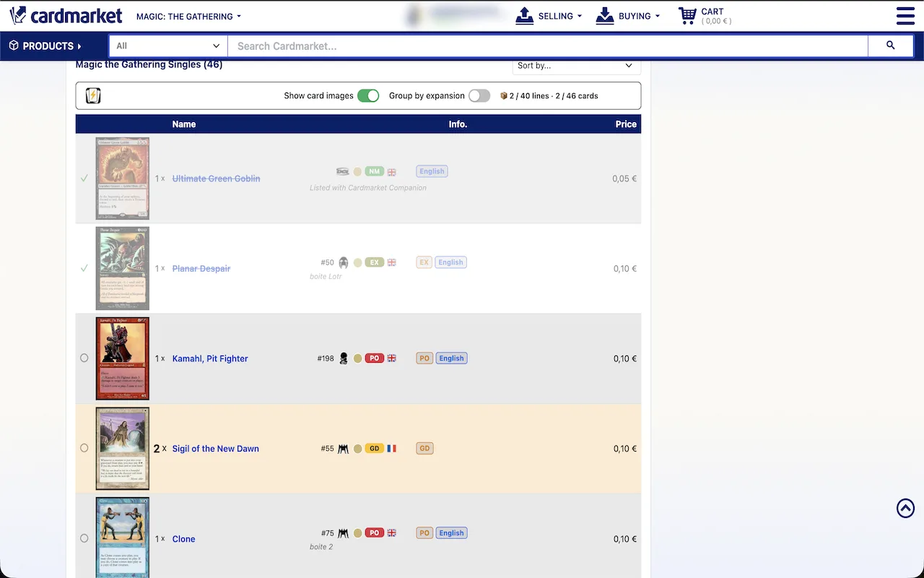Viewport: 924px width, 578px height.
Task: Click the Planar Despair card image
Action: pyautogui.click(x=123, y=268)
